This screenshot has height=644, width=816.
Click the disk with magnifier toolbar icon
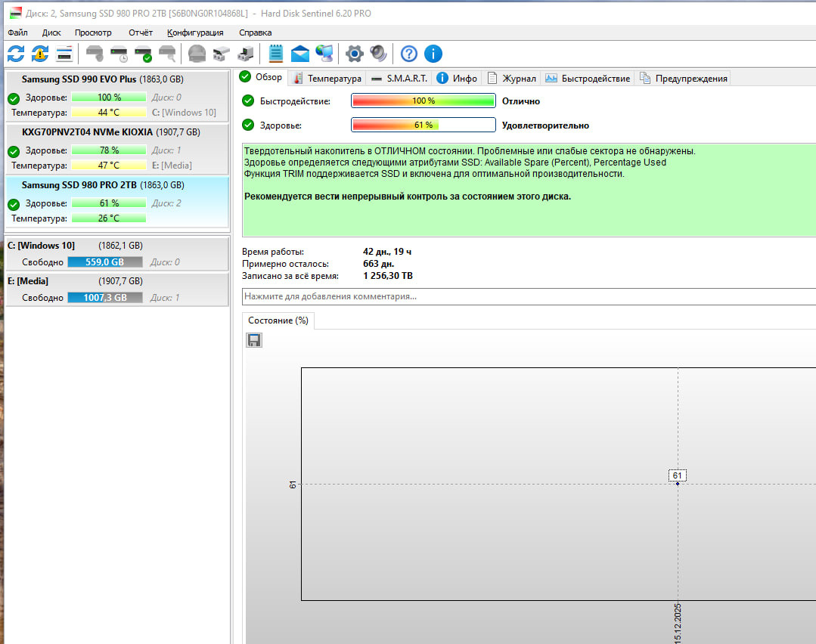coord(167,54)
